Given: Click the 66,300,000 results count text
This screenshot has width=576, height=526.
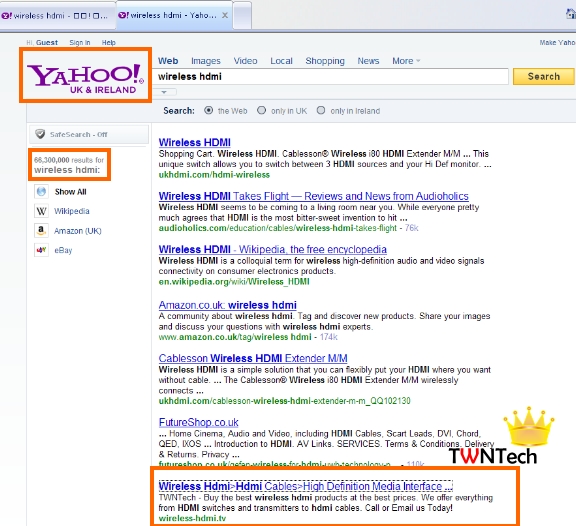Looking at the screenshot, I should (69, 160).
